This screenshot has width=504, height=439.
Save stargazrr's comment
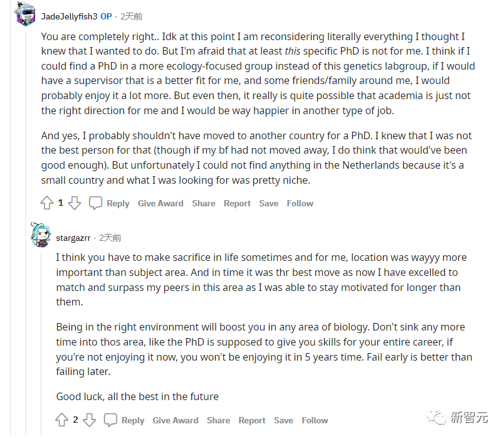284,420
